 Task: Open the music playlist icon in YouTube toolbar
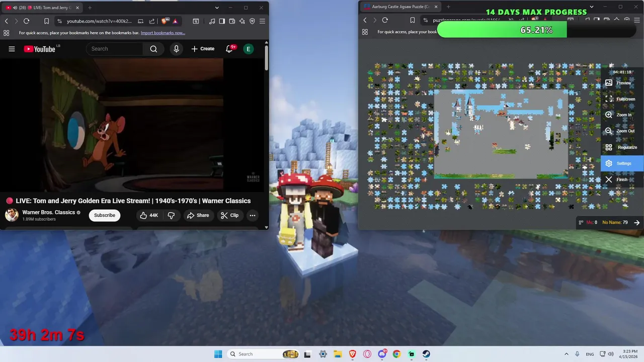(212, 21)
